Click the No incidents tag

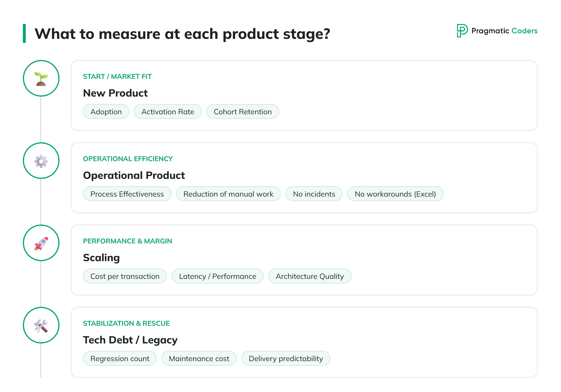tap(314, 194)
